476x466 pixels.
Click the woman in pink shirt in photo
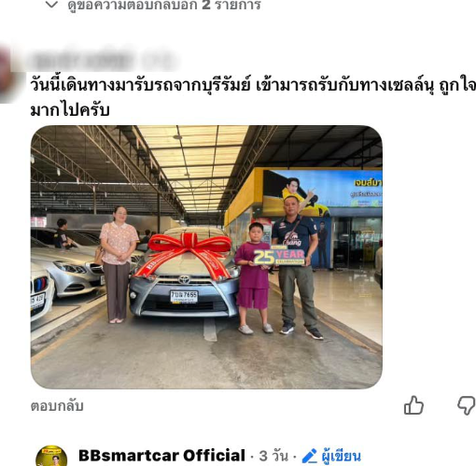[119, 264]
